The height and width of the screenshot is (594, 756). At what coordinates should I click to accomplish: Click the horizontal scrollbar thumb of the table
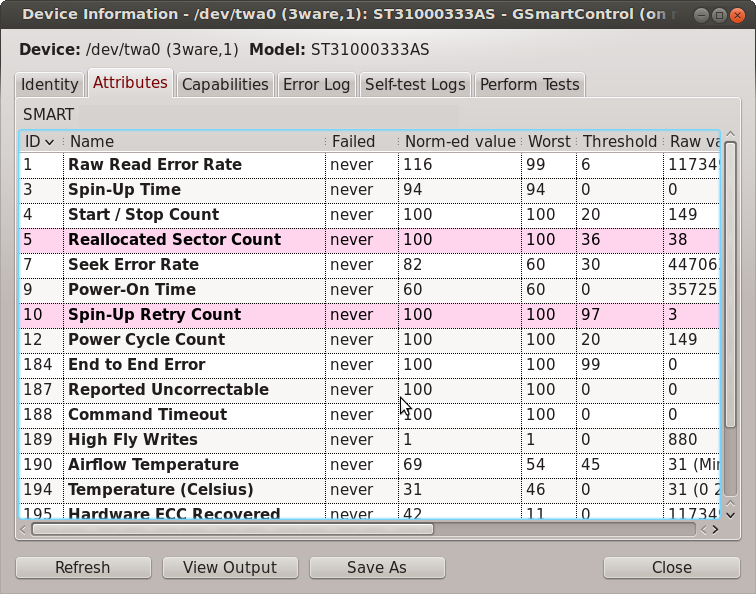(232, 529)
